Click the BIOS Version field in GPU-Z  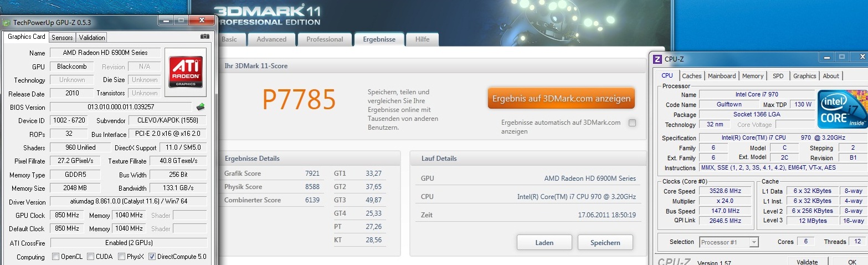point(121,107)
